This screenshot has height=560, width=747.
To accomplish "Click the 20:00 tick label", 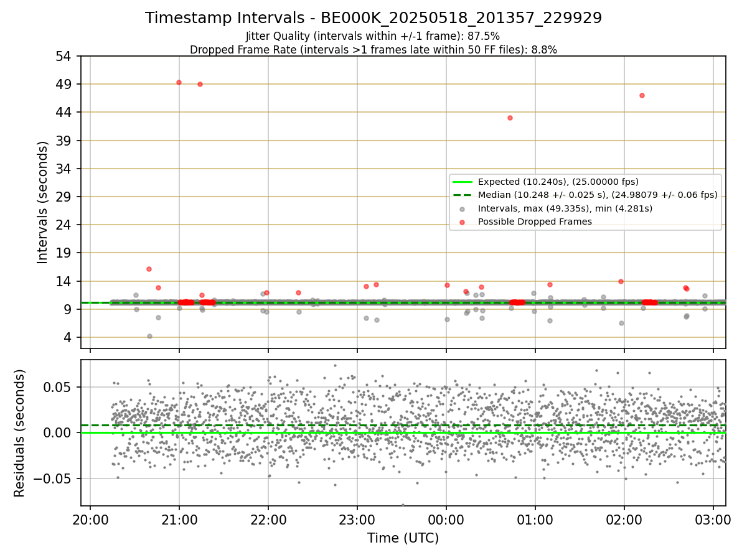I will click(90, 519).
